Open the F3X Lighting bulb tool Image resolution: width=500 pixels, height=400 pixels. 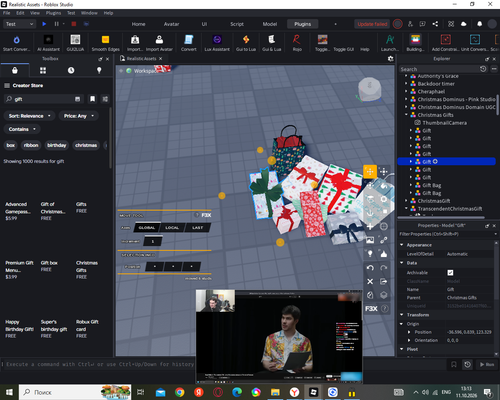coord(370,254)
